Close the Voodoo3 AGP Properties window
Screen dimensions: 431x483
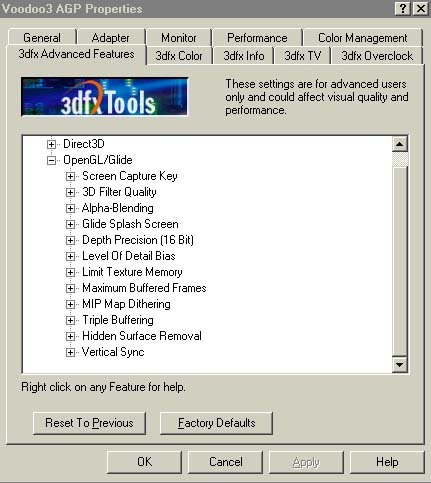click(x=421, y=8)
